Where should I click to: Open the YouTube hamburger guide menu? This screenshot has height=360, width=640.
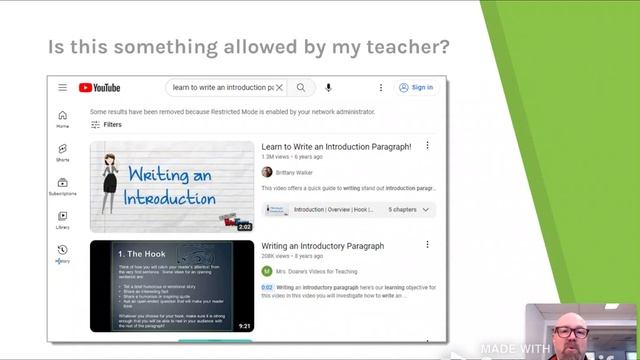(x=62, y=87)
